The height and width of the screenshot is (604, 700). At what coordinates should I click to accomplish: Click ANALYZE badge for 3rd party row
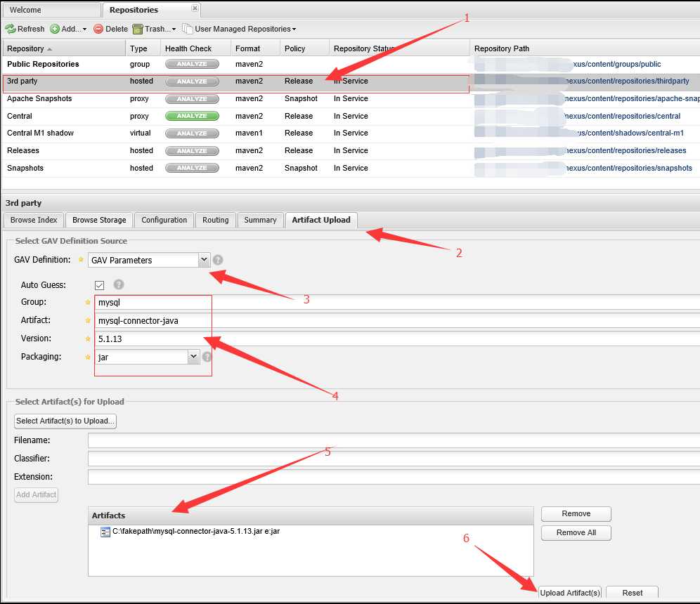point(192,81)
